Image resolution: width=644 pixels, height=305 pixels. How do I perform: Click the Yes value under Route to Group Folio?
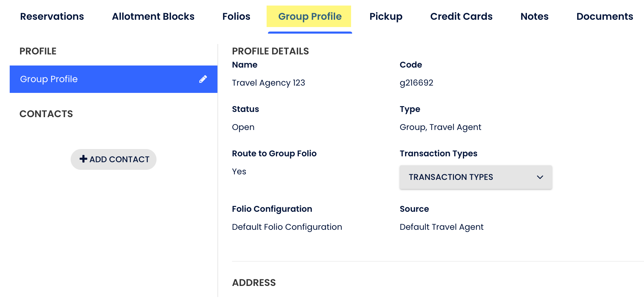(239, 172)
